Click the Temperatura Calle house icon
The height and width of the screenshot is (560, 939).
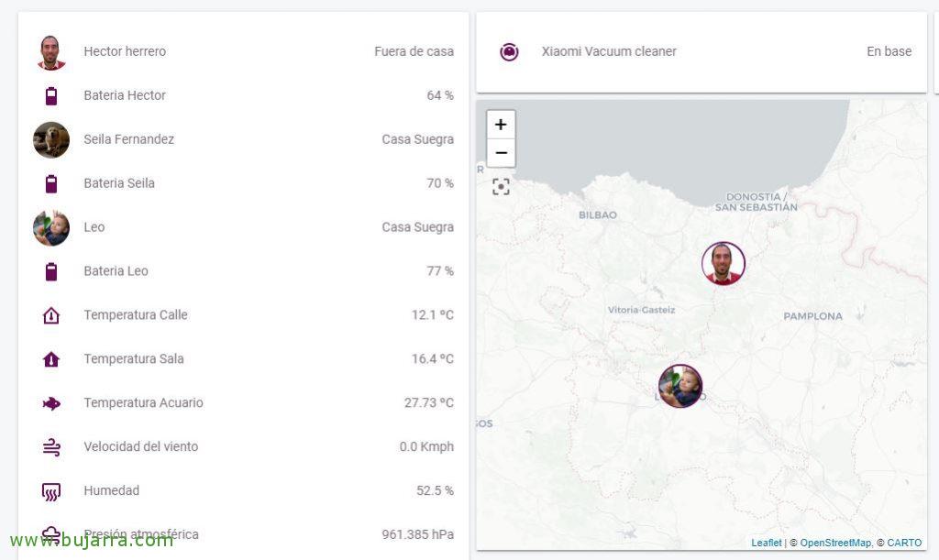pos(51,314)
